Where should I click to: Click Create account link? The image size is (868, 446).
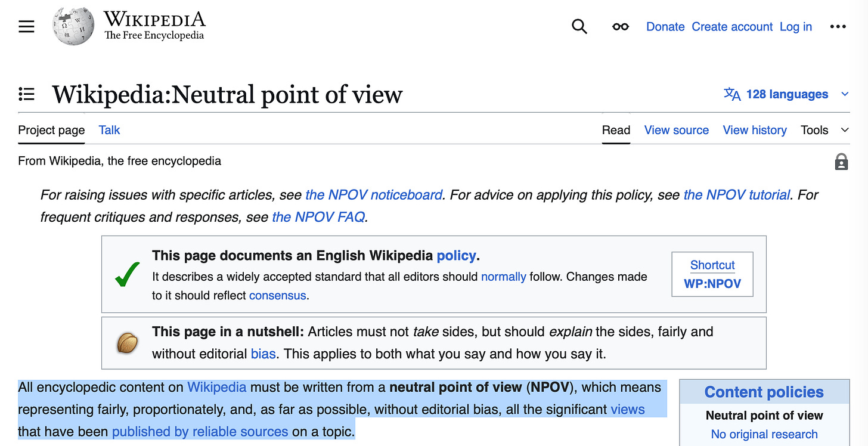pyautogui.click(x=732, y=27)
